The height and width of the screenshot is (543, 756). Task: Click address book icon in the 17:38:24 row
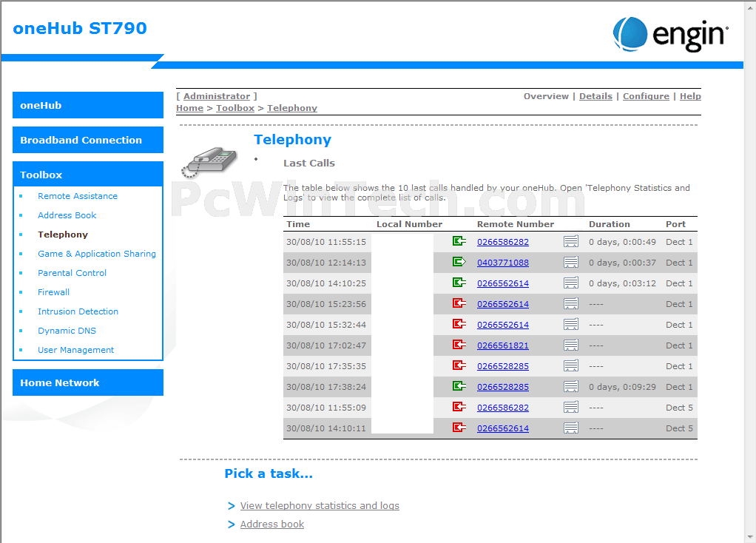(x=571, y=387)
